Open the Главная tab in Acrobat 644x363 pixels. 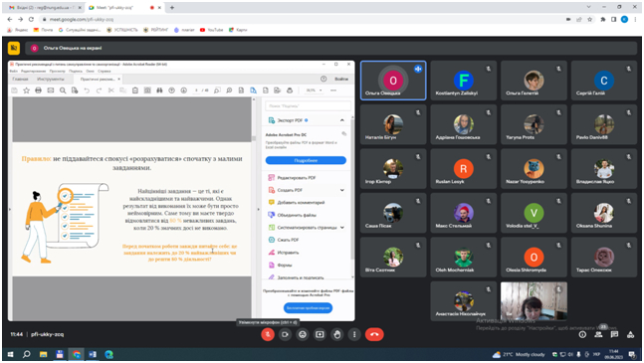(x=21, y=79)
